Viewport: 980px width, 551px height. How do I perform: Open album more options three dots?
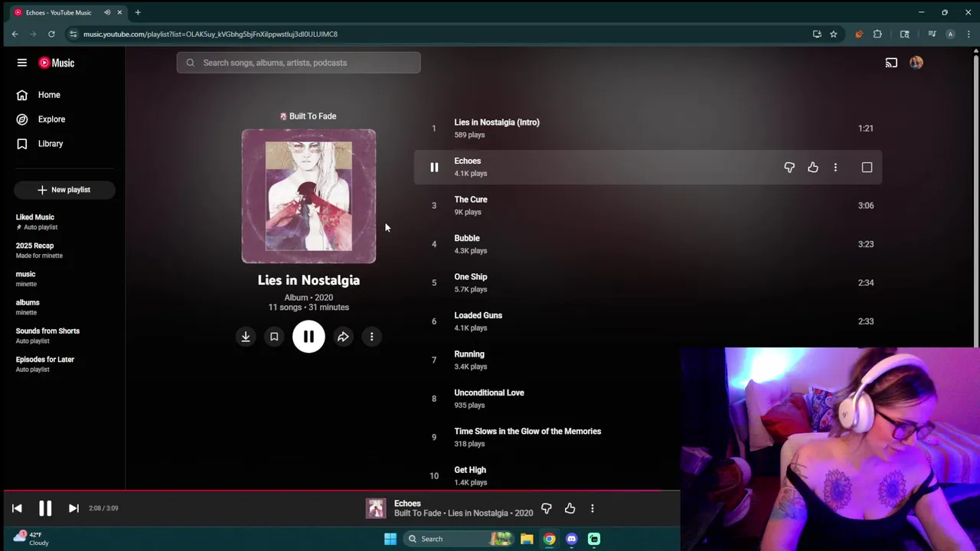[x=371, y=337]
